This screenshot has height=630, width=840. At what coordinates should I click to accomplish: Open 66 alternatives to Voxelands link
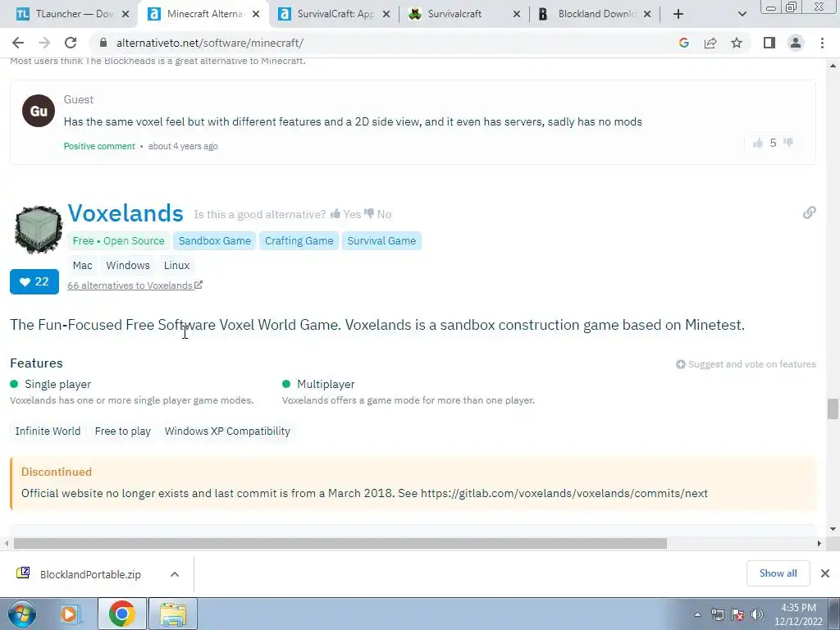(135, 285)
